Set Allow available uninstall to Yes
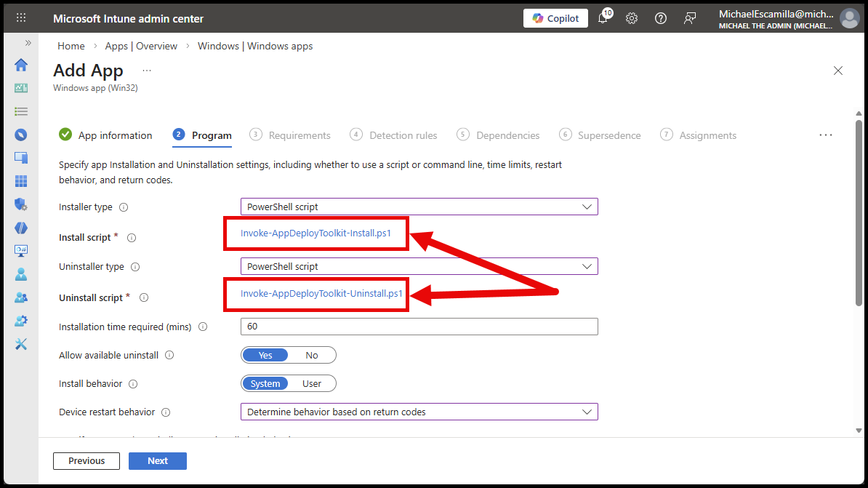The image size is (868, 488). point(265,355)
